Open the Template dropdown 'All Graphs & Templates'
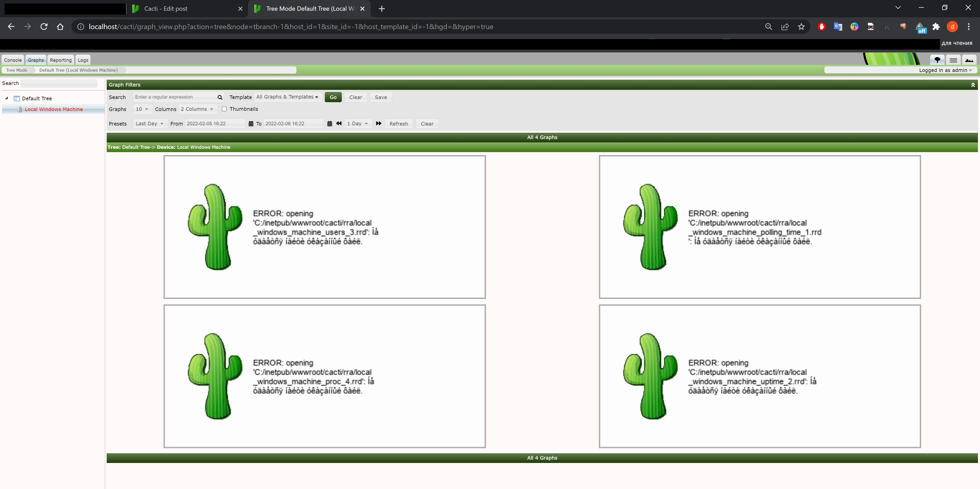This screenshot has height=489, width=980. tap(288, 97)
